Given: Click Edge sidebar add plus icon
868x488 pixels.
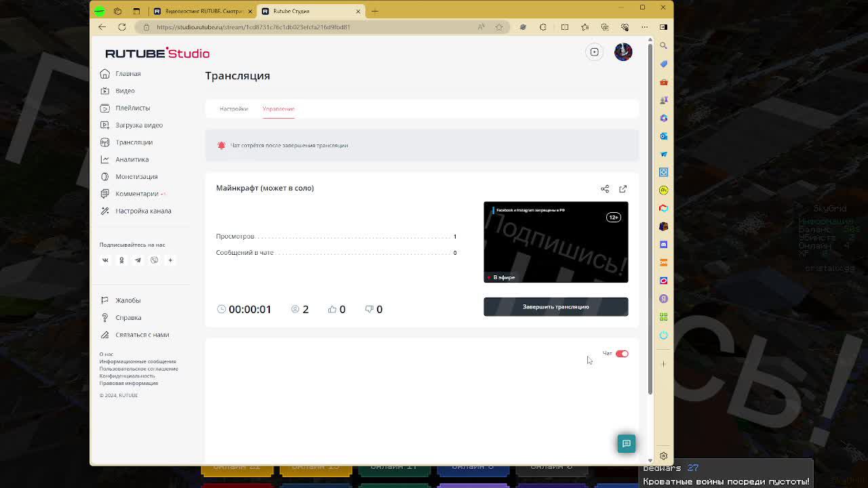Looking at the screenshot, I should coord(663,364).
